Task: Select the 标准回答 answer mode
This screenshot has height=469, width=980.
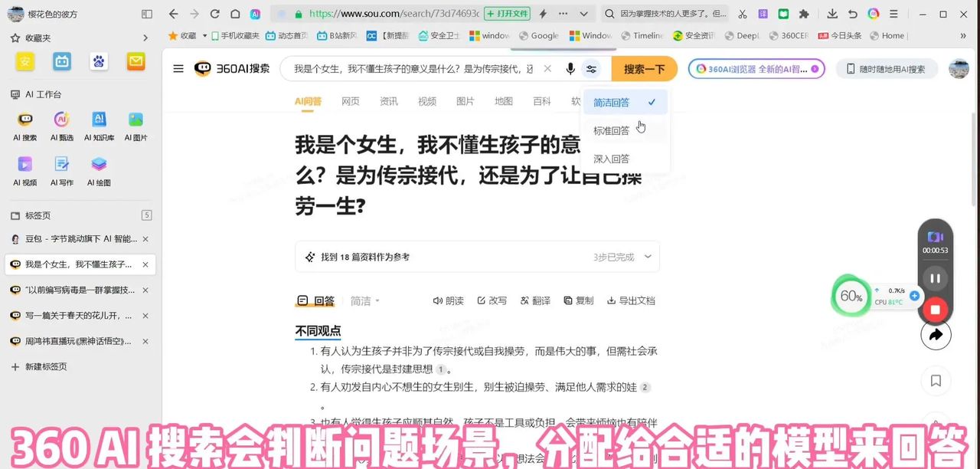Action: tap(611, 130)
